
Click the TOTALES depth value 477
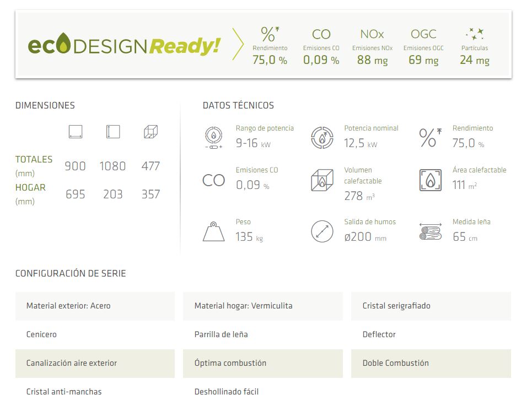[x=151, y=166]
